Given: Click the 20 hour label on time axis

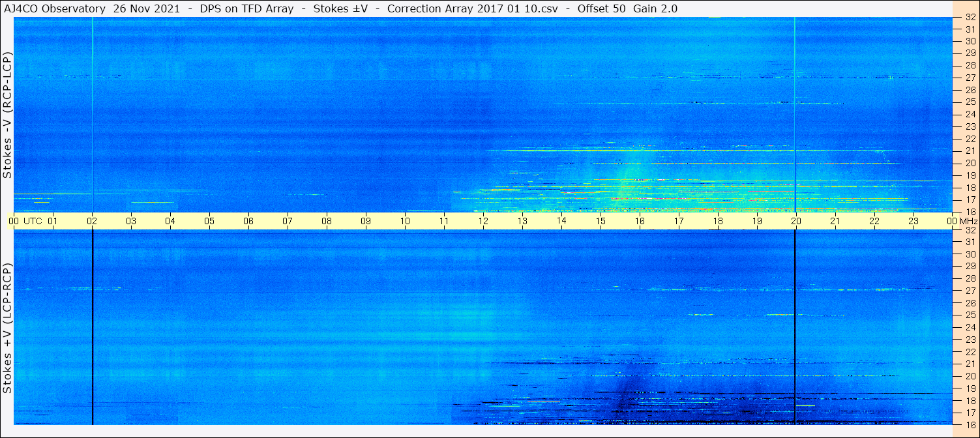Looking at the screenshot, I should (796, 221).
